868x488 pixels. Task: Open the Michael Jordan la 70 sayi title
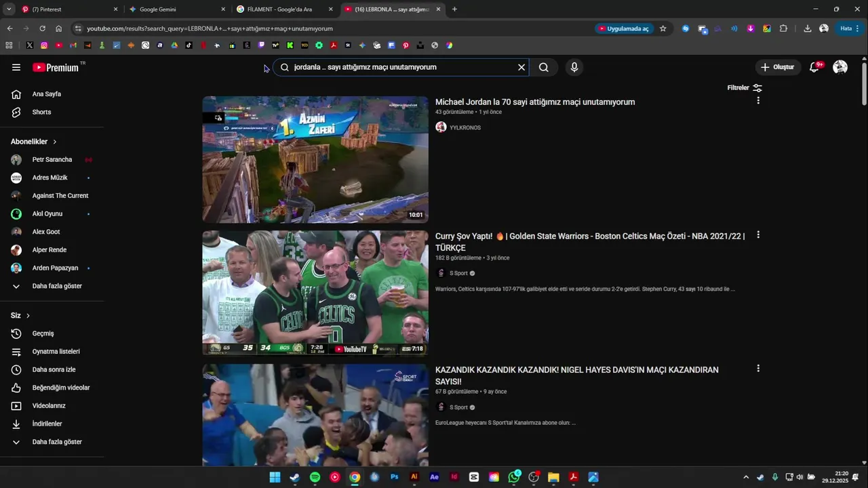[x=535, y=102]
